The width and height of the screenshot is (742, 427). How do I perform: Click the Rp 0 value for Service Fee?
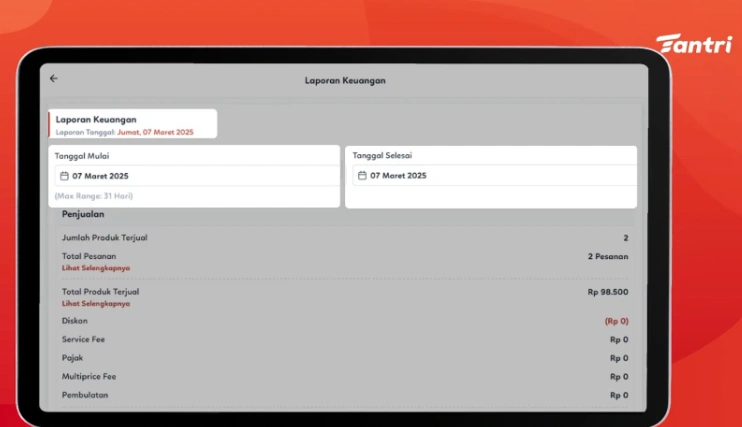coord(619,340)
